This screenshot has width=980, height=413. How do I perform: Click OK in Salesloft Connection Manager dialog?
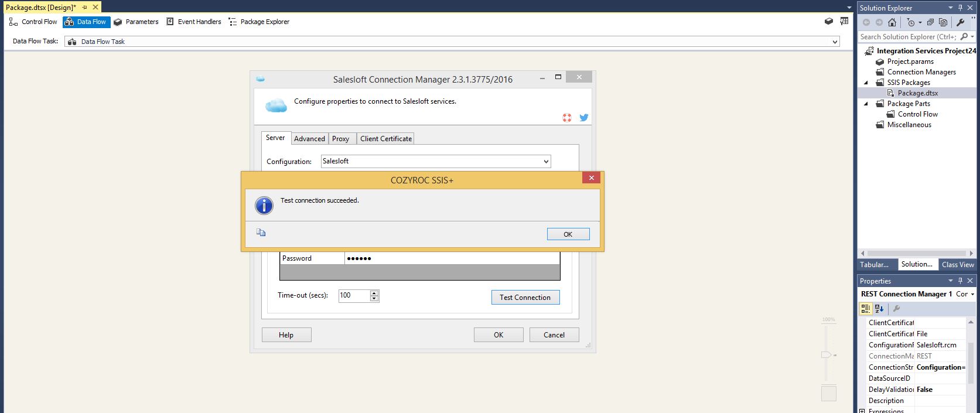coord(498,335)
